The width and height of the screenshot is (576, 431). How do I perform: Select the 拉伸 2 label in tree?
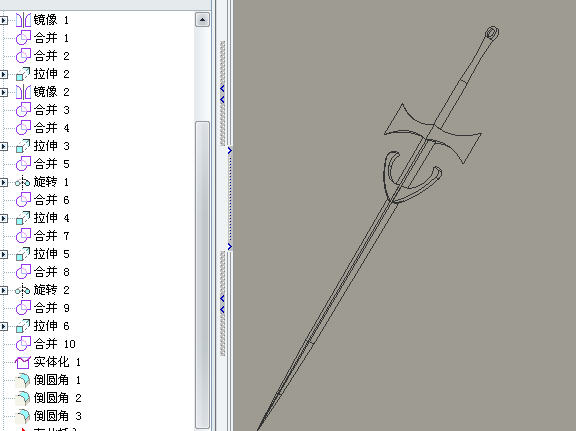pyautogui.click(x=51, y=74)
